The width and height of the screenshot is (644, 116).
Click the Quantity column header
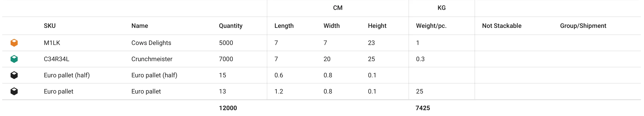(x=231, y=26)
